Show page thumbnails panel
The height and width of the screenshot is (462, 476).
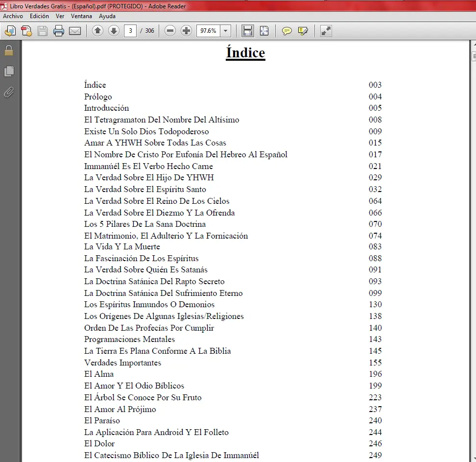tap(9, 72)
